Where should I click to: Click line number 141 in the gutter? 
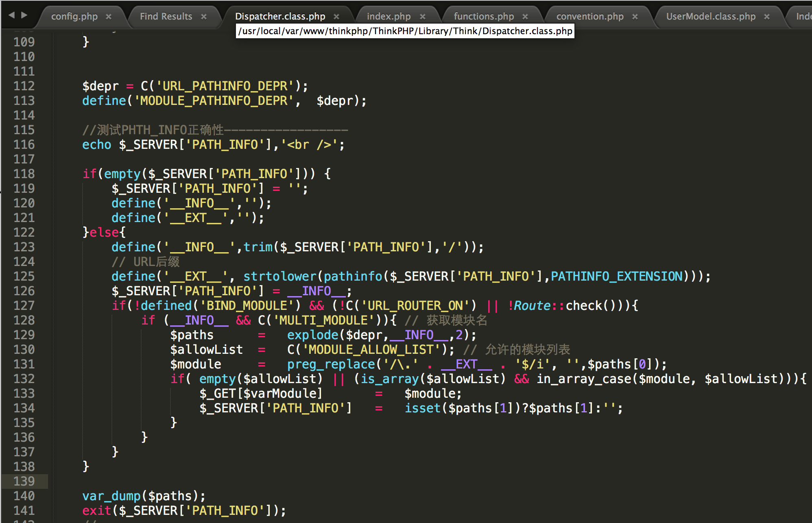point(24,510)
